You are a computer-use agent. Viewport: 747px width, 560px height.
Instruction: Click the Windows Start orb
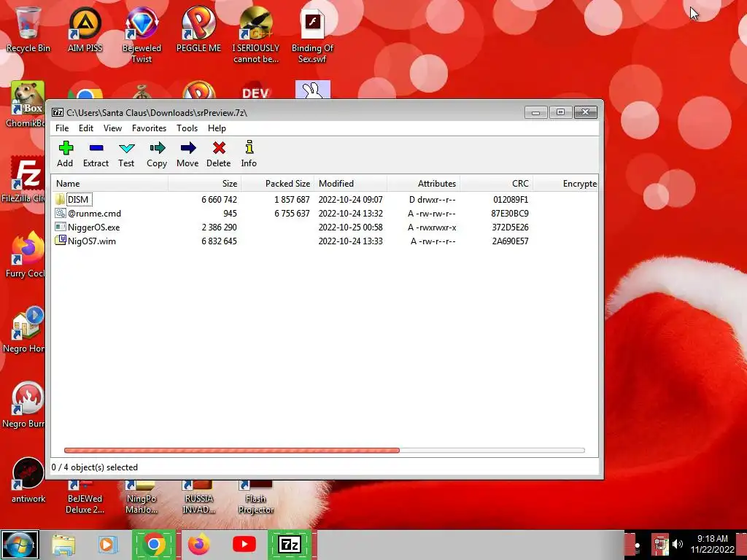20,545
